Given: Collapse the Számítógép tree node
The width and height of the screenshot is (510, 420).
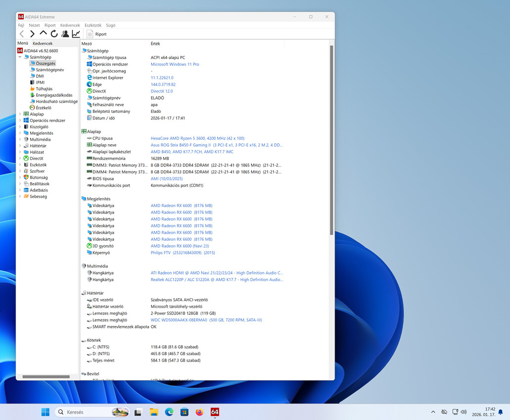Looking at the screenshot, I should coord(20,57).
